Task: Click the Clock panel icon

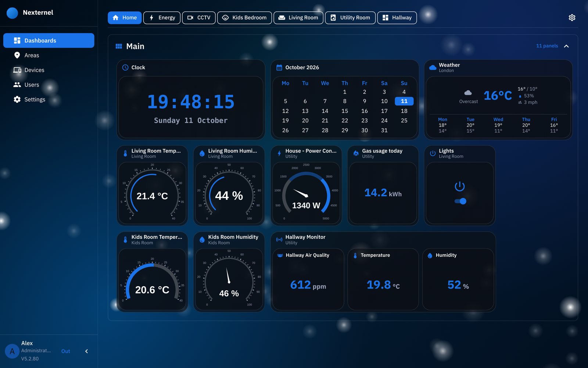Action: pos(125,67)
